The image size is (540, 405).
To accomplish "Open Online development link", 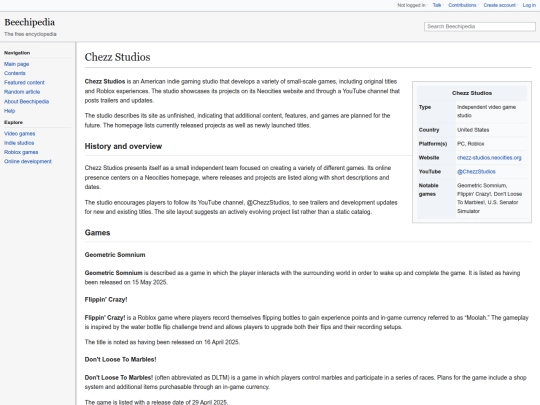I will click(x=28, y=162).
